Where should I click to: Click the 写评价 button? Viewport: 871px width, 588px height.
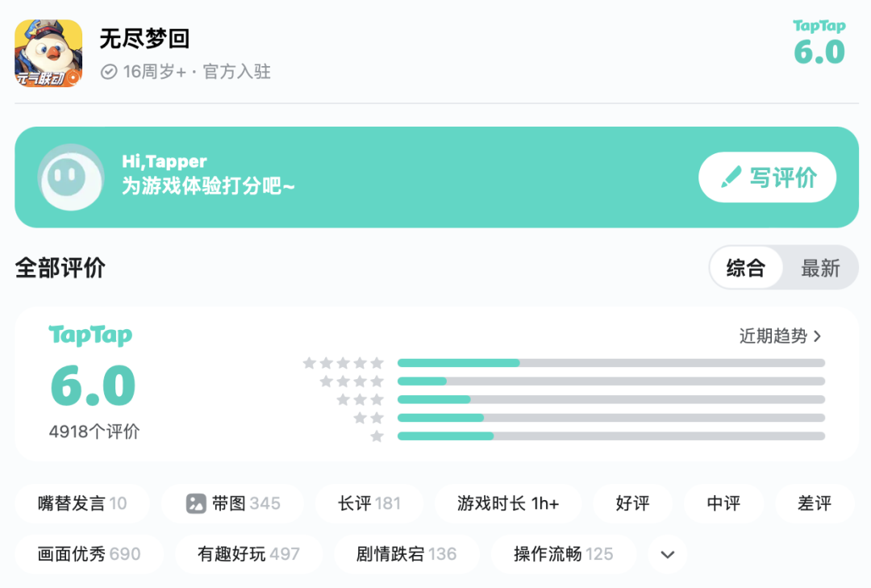click(767, 177)
